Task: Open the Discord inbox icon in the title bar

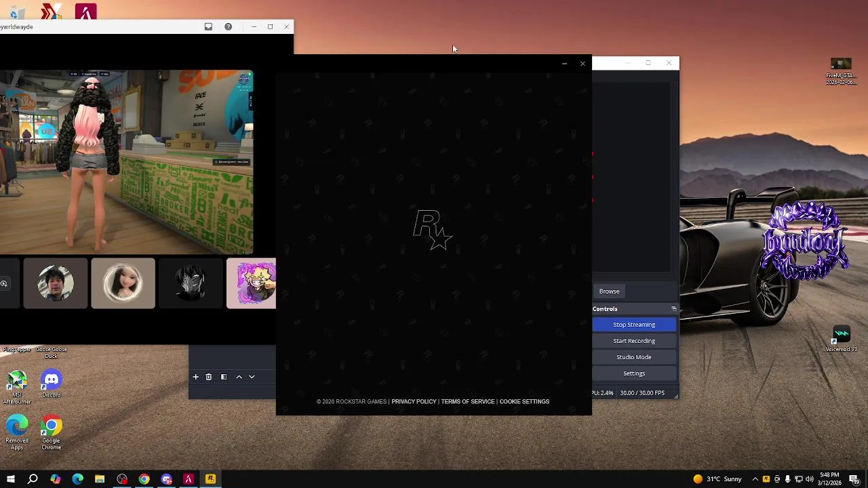Action: tap(208, 26)
